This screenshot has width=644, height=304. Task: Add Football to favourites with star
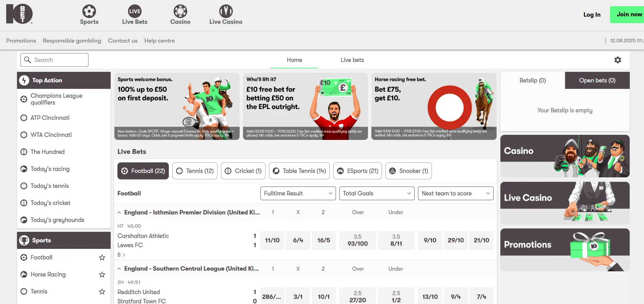click(102, 257)
